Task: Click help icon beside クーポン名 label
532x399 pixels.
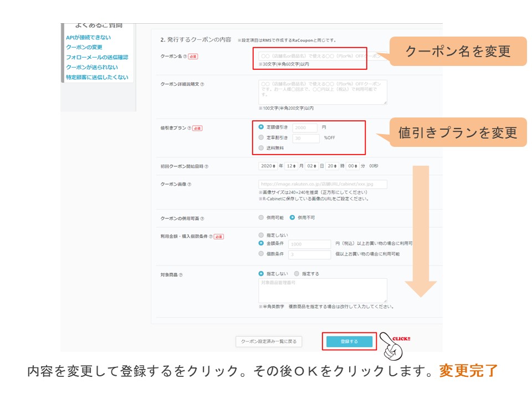Action: [x=185, y=57]
